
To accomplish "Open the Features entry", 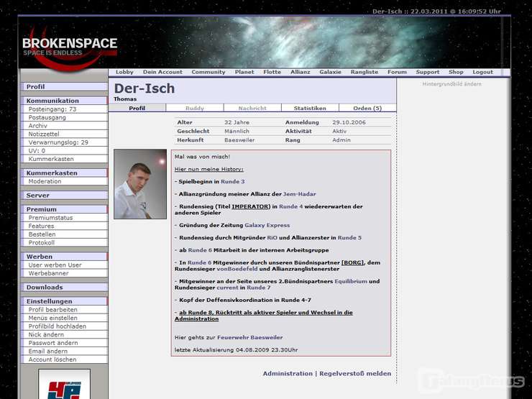I will 64,226.
